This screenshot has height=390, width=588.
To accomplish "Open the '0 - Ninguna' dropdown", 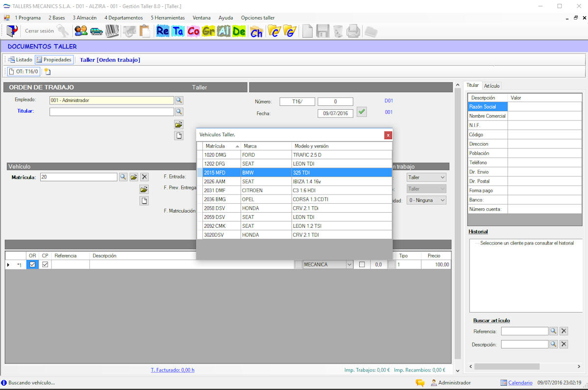I will pyautogui.click(x=426, y=200).
